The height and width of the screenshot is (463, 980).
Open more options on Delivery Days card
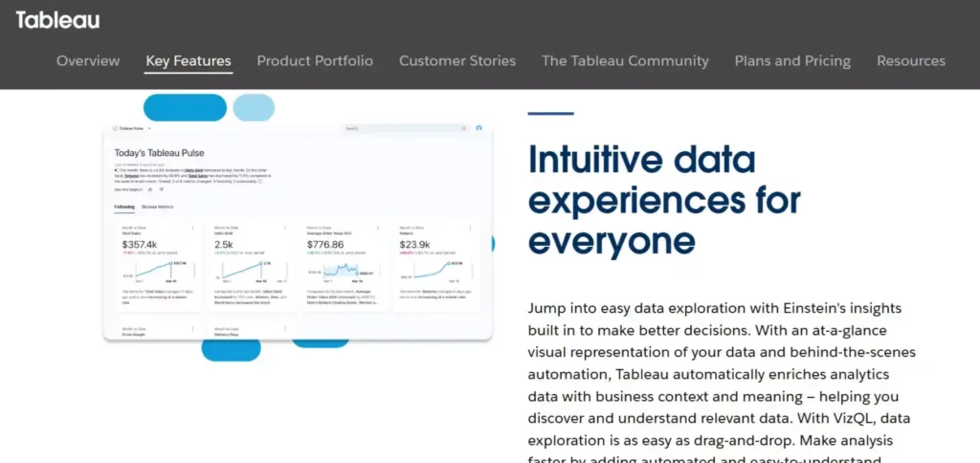tap(285, 329)
